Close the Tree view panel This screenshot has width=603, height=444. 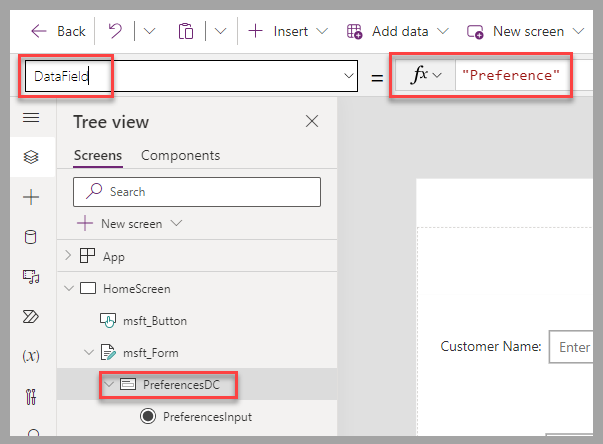(x=312, y=121)
